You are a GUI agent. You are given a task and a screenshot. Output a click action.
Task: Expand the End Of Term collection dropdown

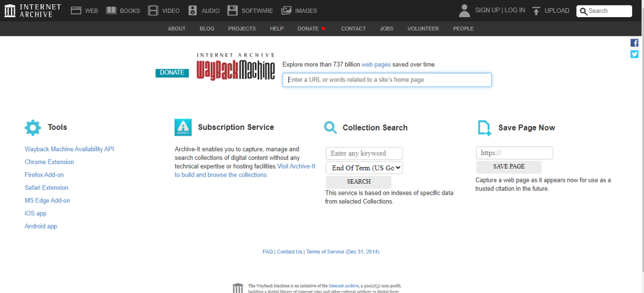[x=364, y=168]
